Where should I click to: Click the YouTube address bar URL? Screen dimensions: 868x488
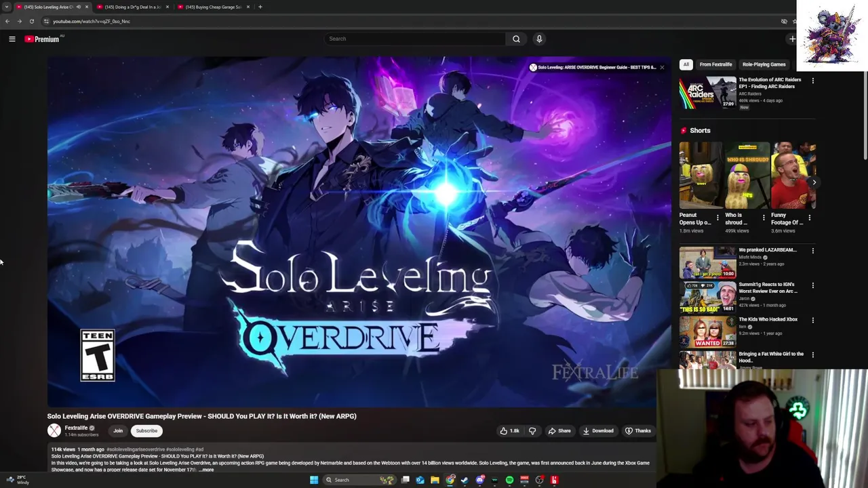[x=92, y=21]
